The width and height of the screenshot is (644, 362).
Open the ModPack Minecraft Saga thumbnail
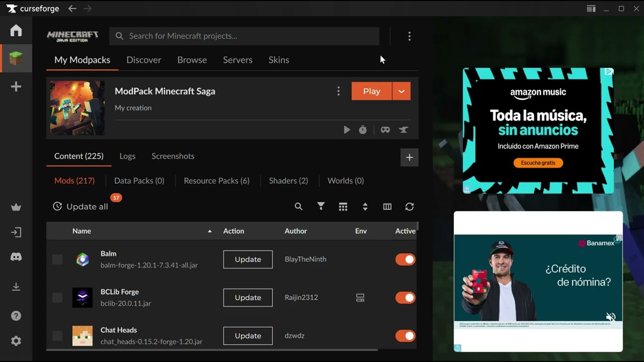tap(77, 108)
